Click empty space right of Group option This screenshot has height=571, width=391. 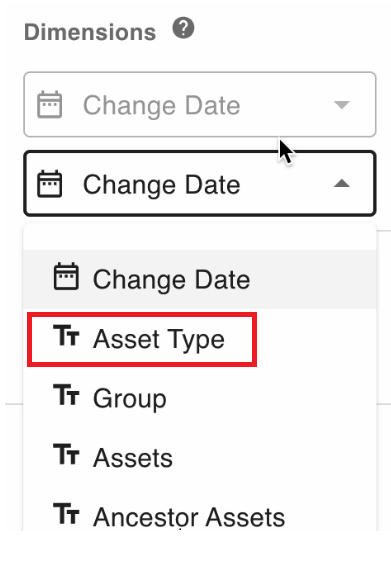[x=271, y=398]
